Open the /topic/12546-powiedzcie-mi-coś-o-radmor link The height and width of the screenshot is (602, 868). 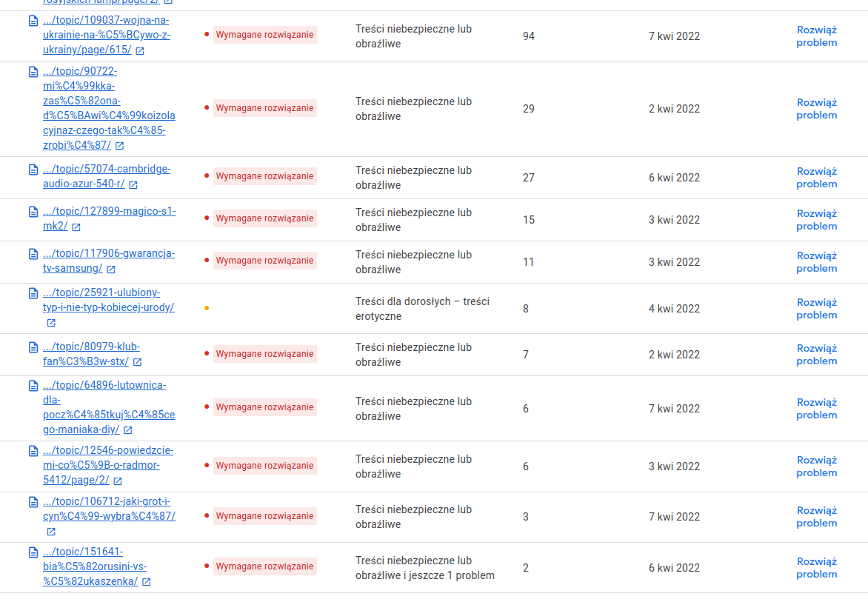pyautogui.click(x=108, y=465)
